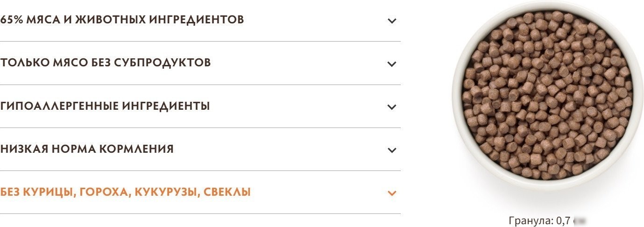Click the arrow next to Низкая норма кормления
This screenshot has width=644, height=227.
click(392, 150)
